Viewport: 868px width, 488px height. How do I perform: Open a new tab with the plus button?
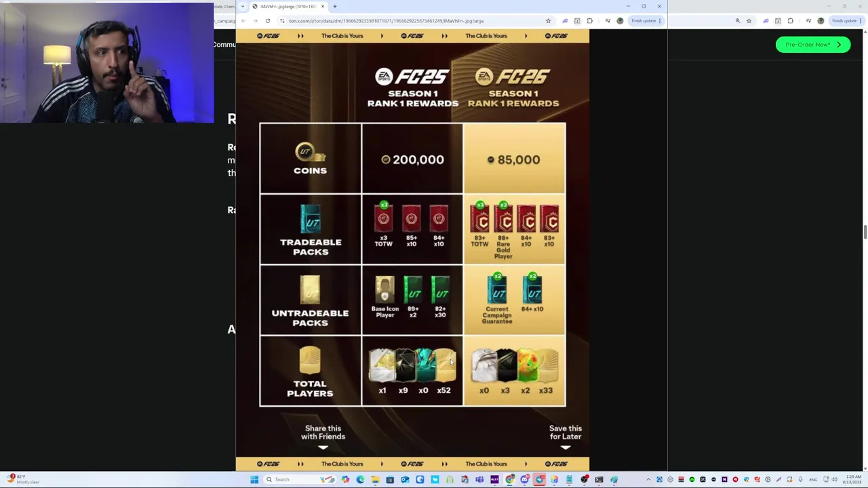[334, 6]
